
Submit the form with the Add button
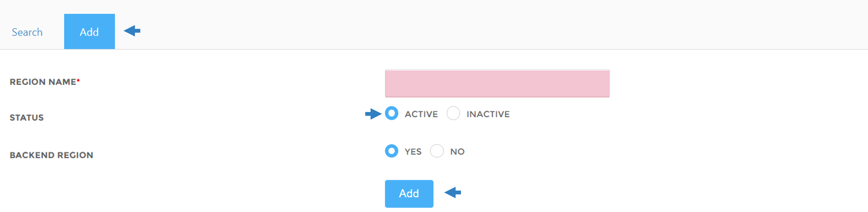(x=409, y=194)
